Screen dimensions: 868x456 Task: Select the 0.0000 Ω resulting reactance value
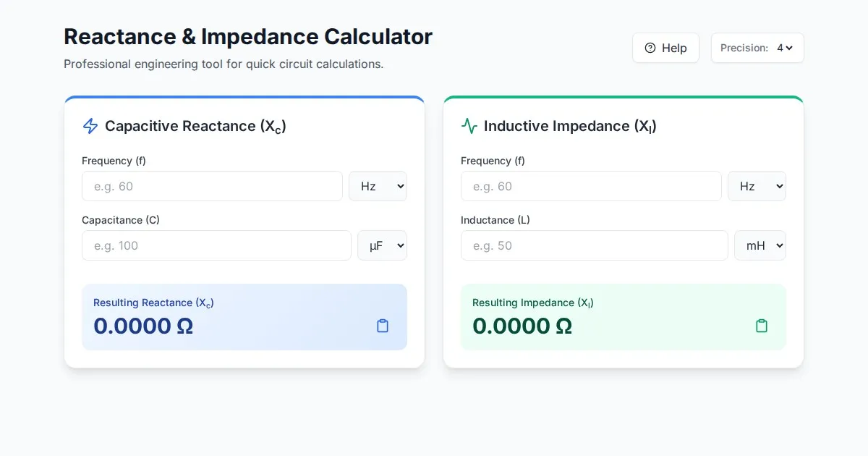pyautogui.click(x=143, y=326)
